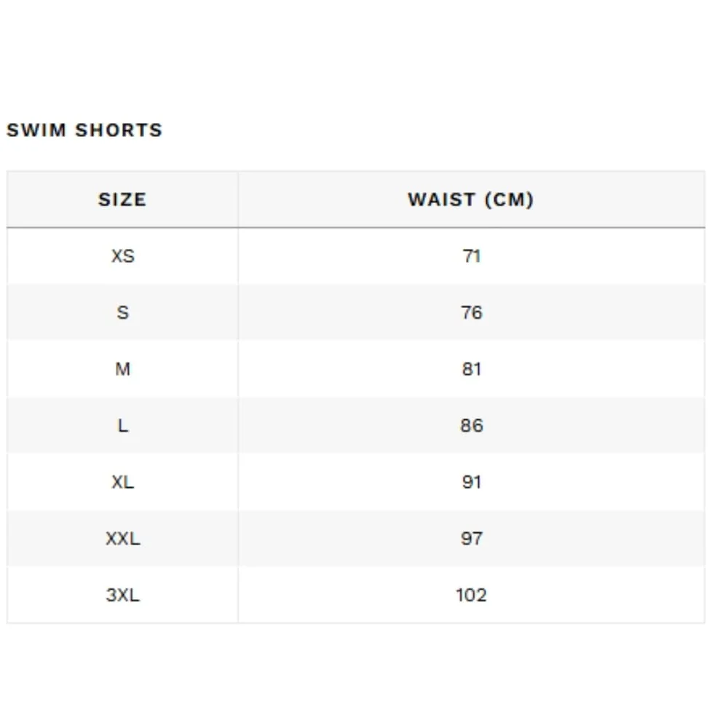Select the WAIST (CM) column header
This screenshot has height=728, width=728.
471,199
